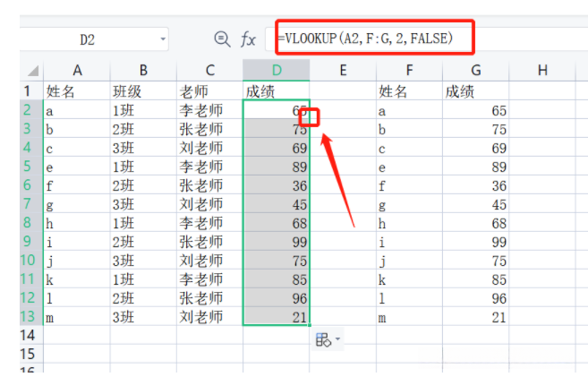Viewport: 588px width, 377px height.
Task: Expand the paste options dropdown arrow
Action: [338, 339]
